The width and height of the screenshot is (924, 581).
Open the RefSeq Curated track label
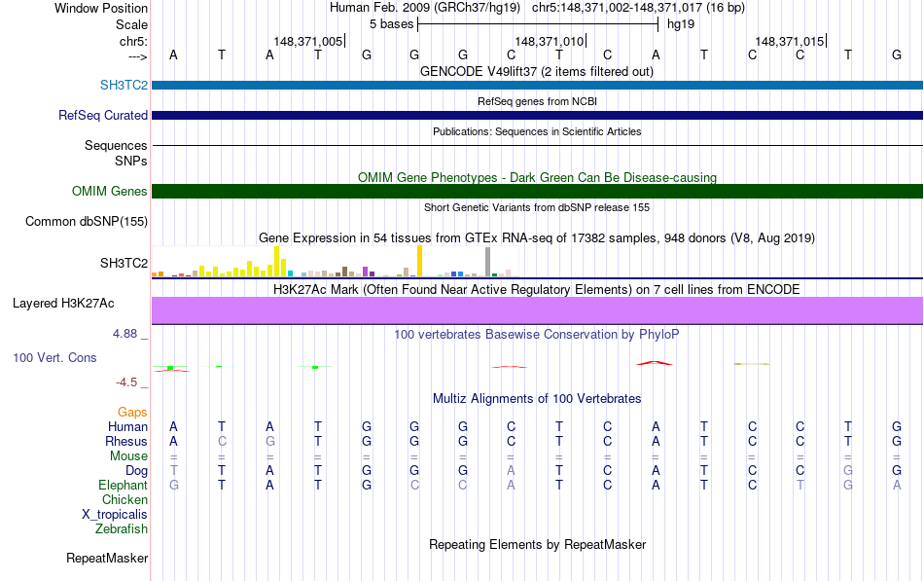(x=103, y=115)
